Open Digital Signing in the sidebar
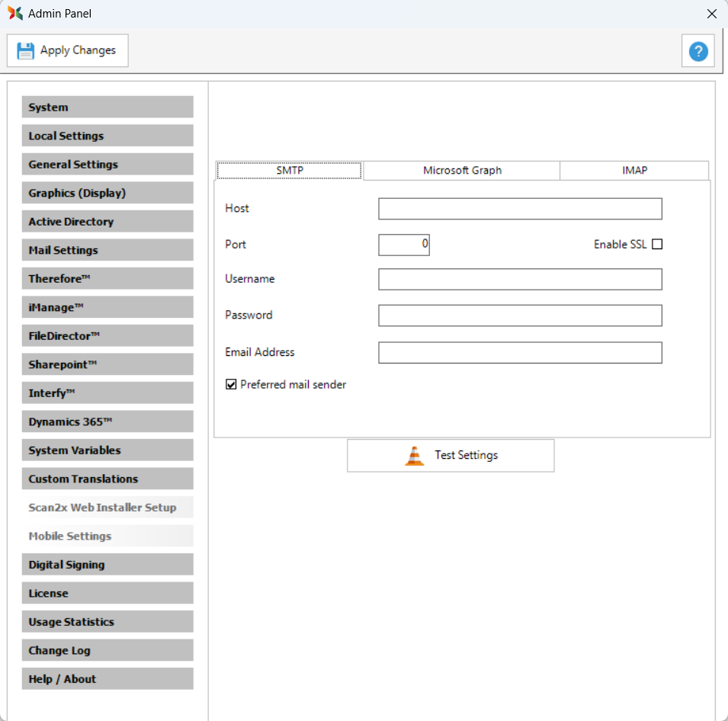 coord(107,565)
